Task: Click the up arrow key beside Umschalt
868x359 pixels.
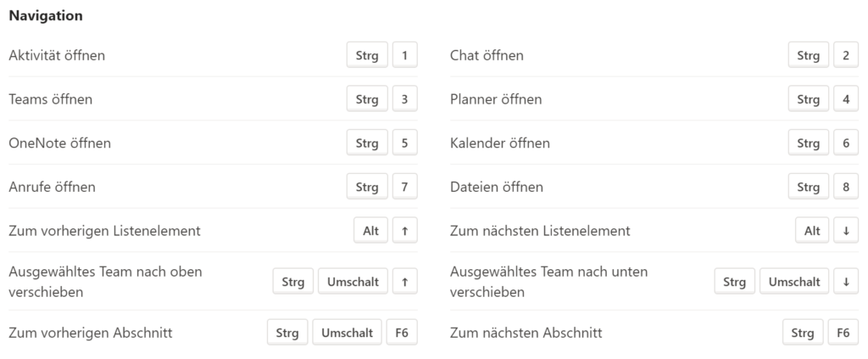Action: pos(404,282)
